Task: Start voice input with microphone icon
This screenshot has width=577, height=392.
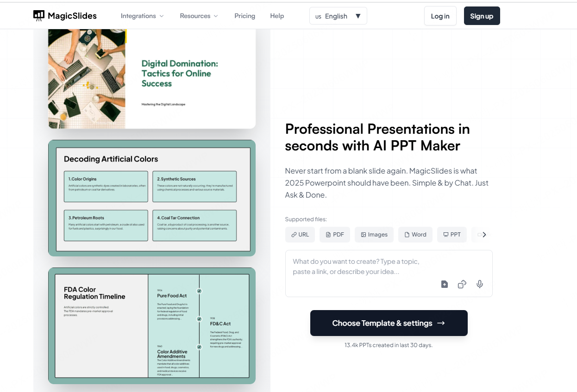Action: point(480,284)
